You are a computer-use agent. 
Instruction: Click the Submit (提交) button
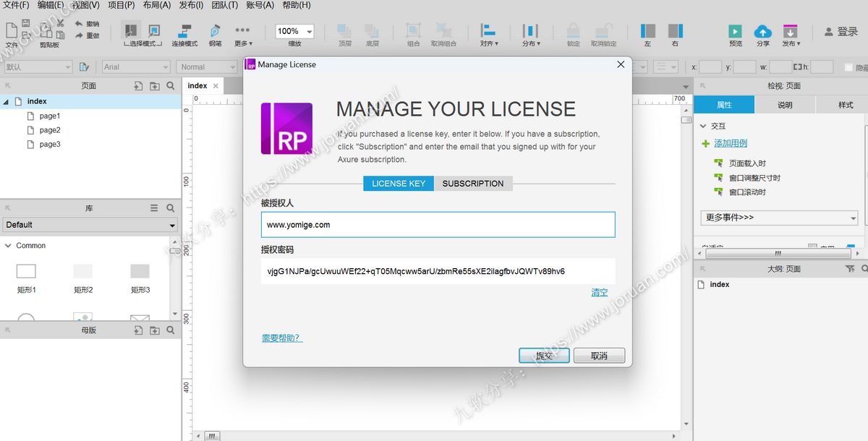pyautogui.click(x=544, y=356)
